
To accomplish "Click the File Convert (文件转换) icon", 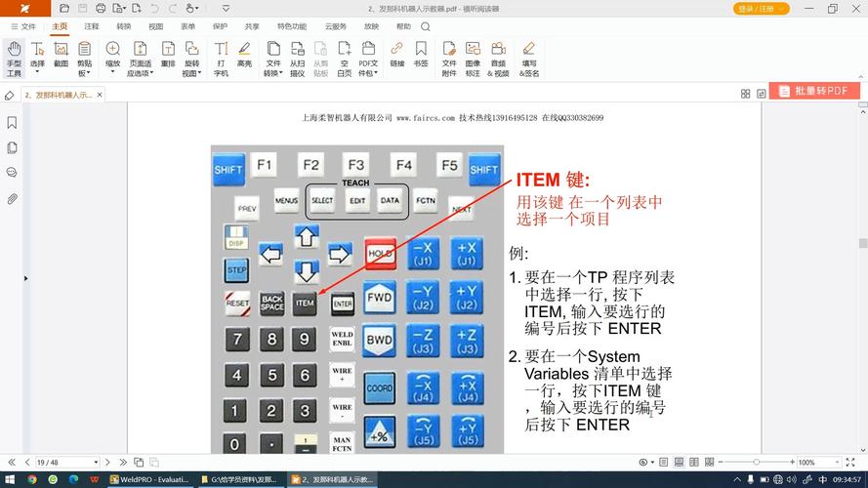I will pyautogui.click(x=273, y=49).
